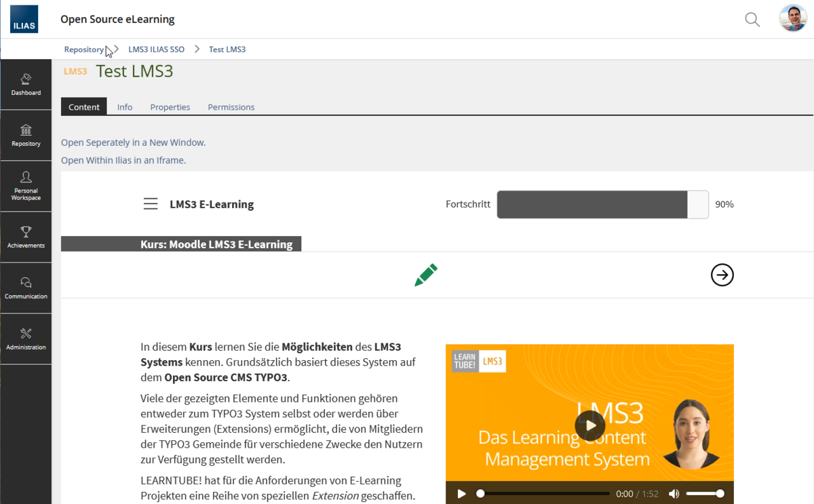This screenshot has width=814, height=504.
Task: Switch to the Info tab
Action: click(x=125, y=107)
